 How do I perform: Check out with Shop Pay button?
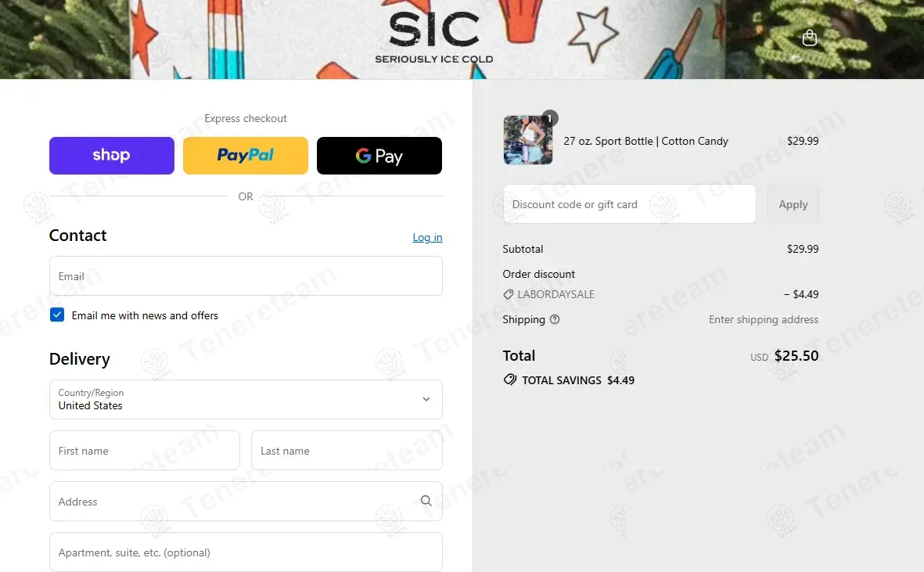coord(111,156)
